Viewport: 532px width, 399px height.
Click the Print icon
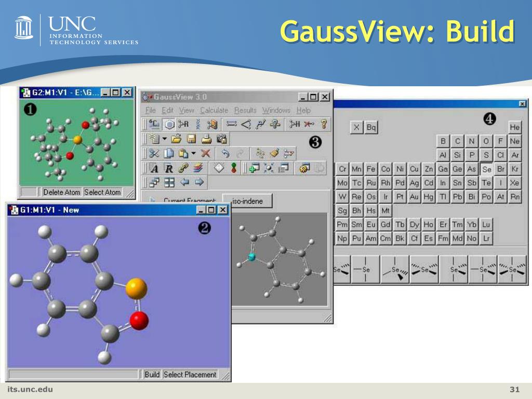pos(206,139)
